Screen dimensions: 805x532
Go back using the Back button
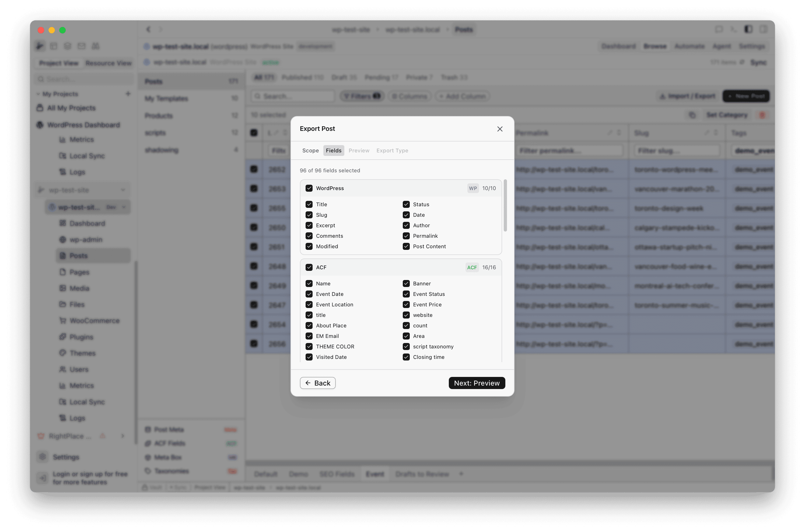(317, 383)
